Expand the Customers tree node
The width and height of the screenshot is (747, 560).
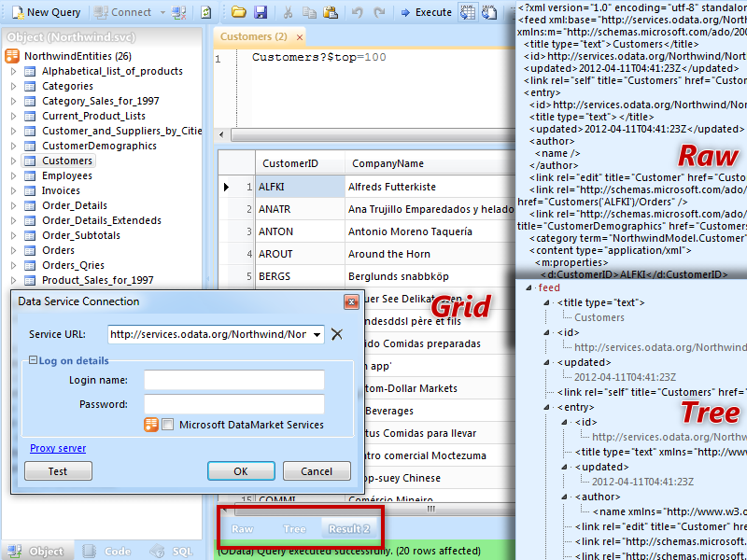(x=13, y=161)
